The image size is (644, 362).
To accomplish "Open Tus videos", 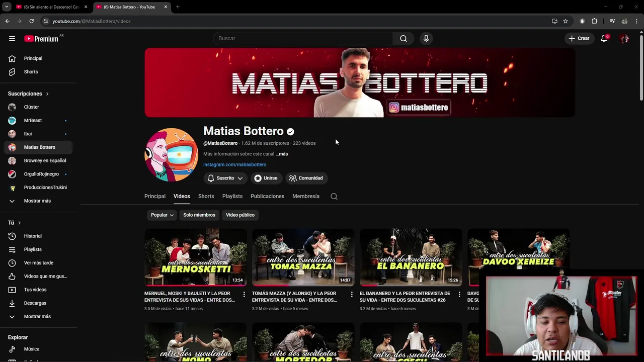I will point(38,290).
